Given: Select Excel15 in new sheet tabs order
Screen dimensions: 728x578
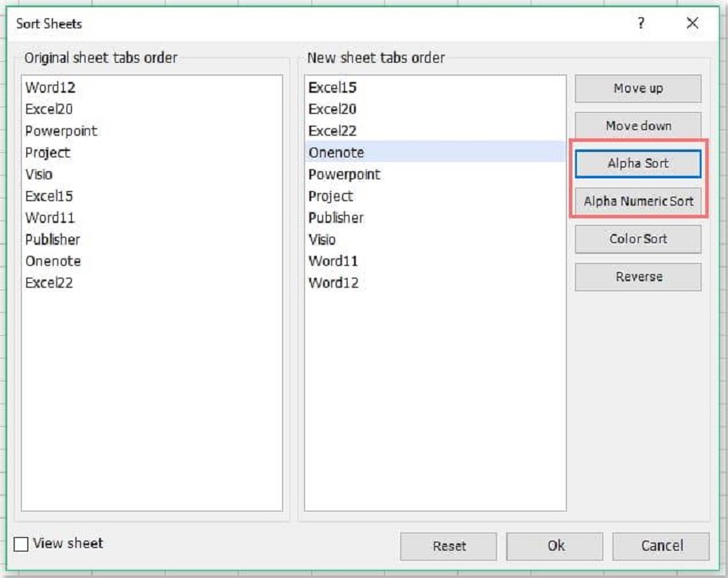Looking at the screenshot, I should [x=332, y=87].
